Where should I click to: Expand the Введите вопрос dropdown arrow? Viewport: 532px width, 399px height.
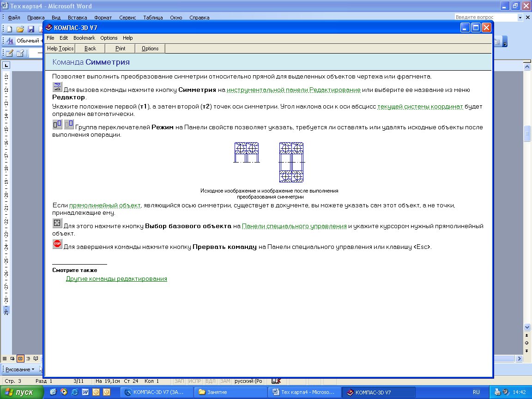tap(520, 17)
